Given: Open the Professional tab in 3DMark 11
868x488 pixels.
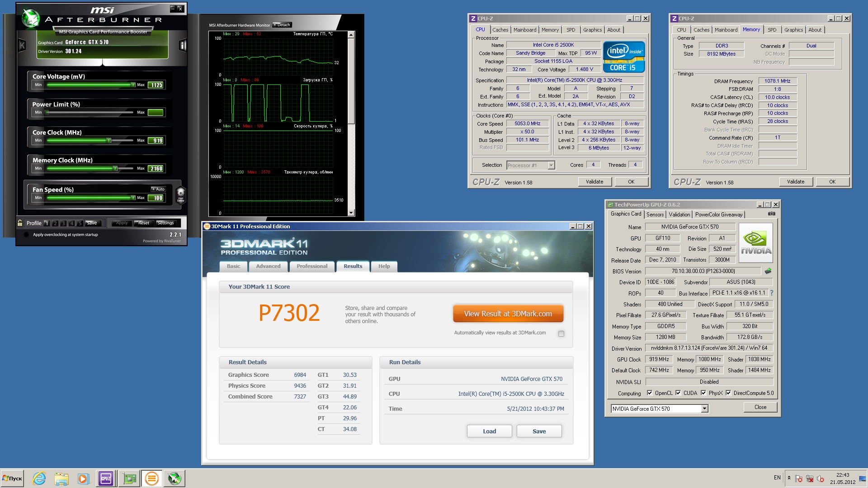Looking at the screenshot, I should coord(312,267).
